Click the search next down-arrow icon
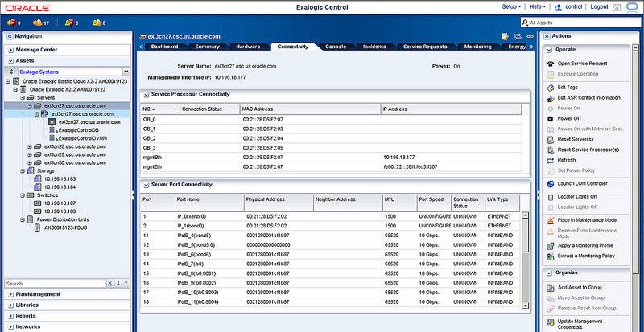This screenshot has width=644, height=332. pyautogui.click(x=118, y=284)
